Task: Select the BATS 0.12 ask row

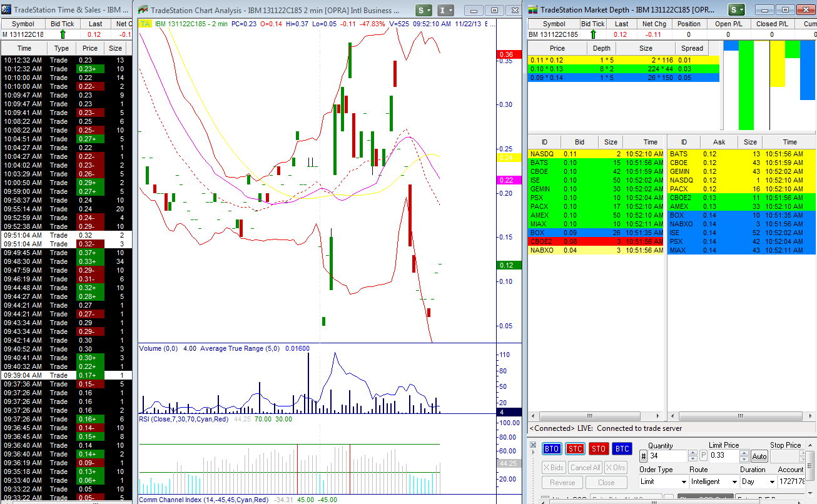Action: [741, 154]
